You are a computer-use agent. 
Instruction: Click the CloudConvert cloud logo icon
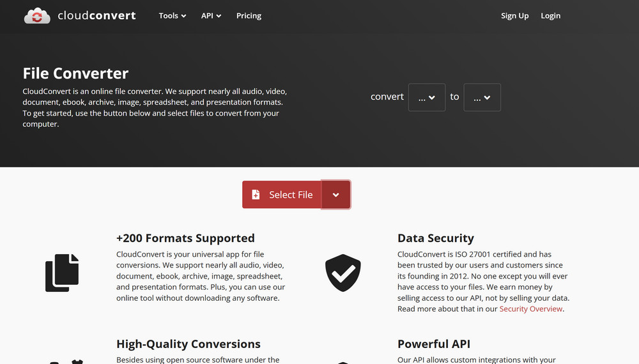pyautogui.click(x=37, y=16)
